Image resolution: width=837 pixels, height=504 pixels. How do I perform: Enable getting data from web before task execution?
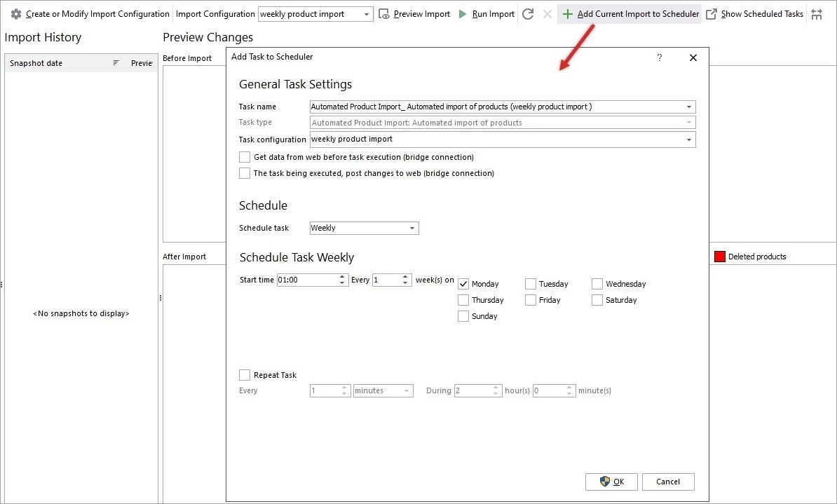click(x=245, y=156)
